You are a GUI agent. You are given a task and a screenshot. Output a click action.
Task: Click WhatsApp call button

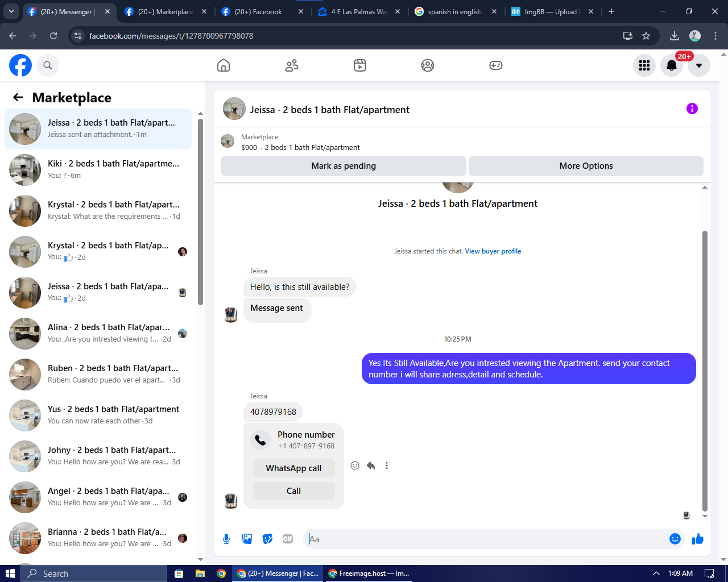[x=293, y=468]
